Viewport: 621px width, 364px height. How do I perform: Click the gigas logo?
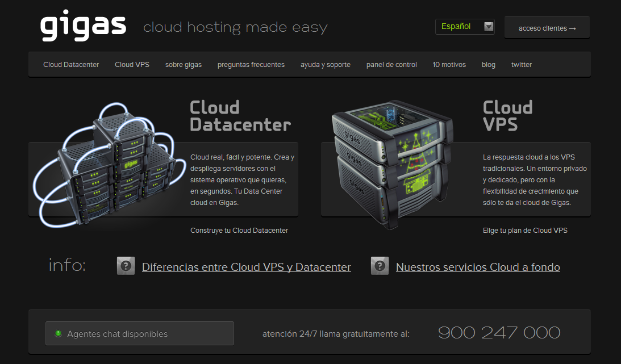tap(83, 26)
